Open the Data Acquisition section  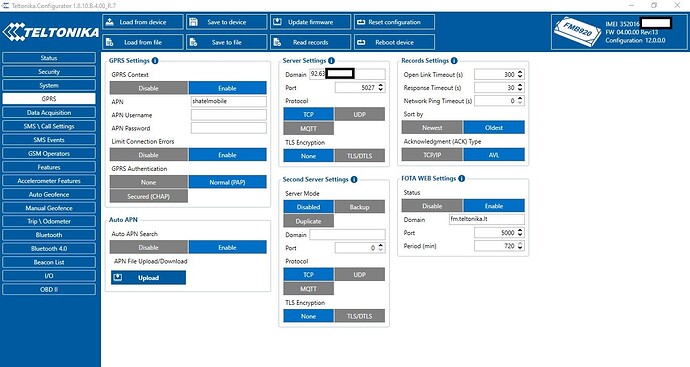coord(49,113)
